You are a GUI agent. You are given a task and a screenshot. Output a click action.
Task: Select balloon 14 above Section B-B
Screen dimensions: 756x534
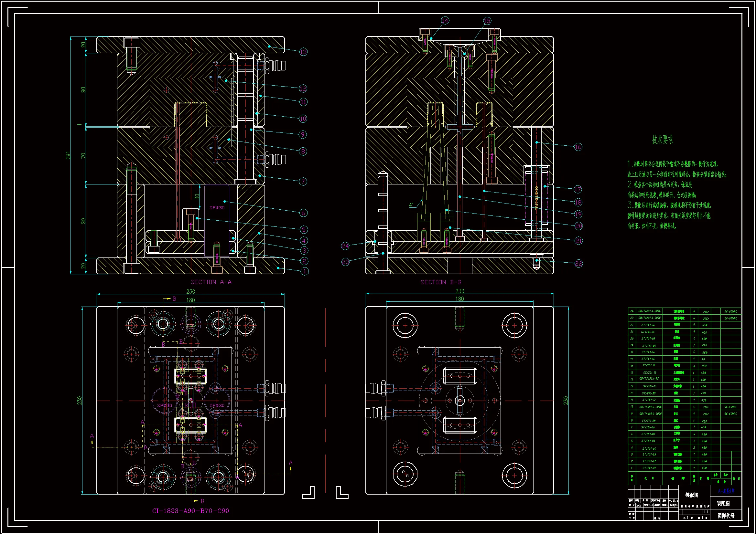(x=445, y=21)
